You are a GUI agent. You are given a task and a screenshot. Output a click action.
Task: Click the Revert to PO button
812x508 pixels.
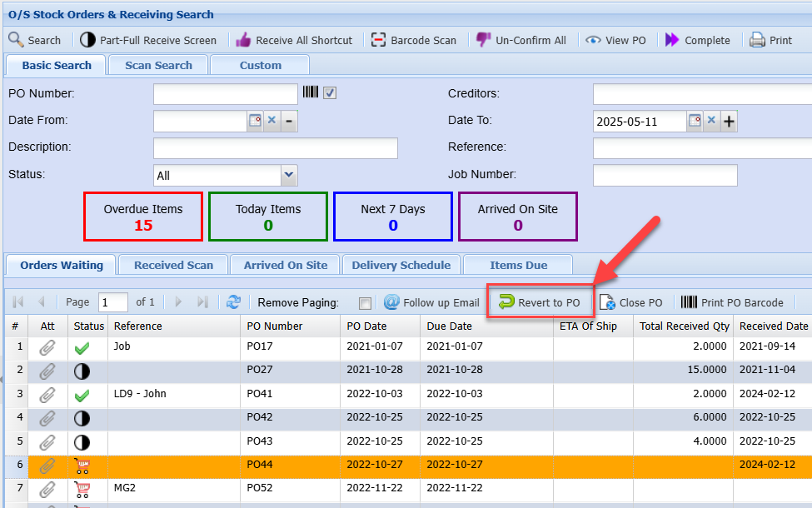(x=540, y=302)
